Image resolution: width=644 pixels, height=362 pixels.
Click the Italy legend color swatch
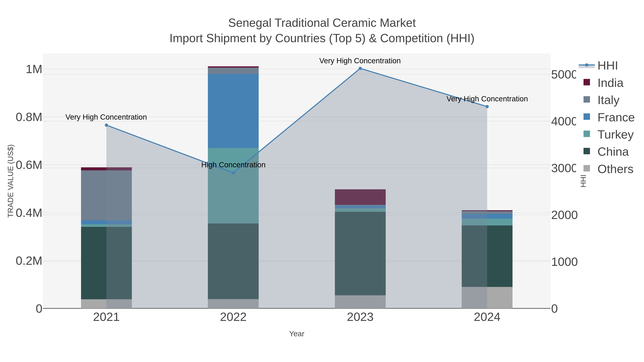587,99
